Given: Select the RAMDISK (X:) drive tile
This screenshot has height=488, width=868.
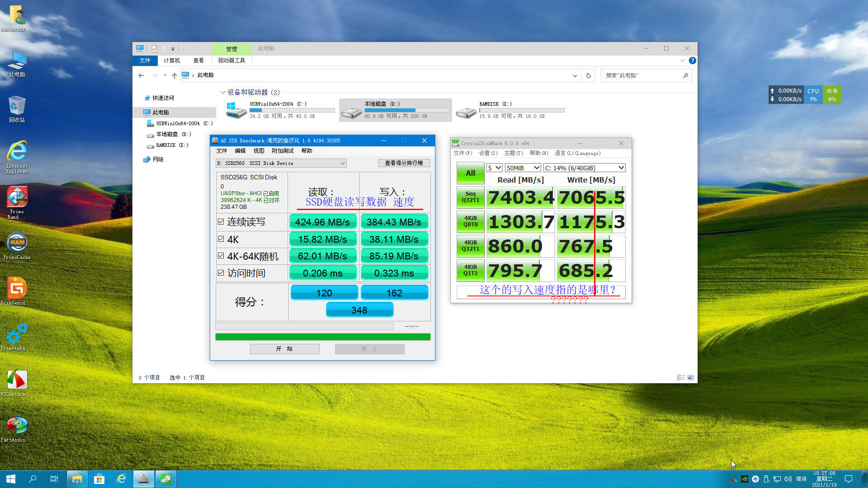Looking at the screenshot, I should click(511, 110).
